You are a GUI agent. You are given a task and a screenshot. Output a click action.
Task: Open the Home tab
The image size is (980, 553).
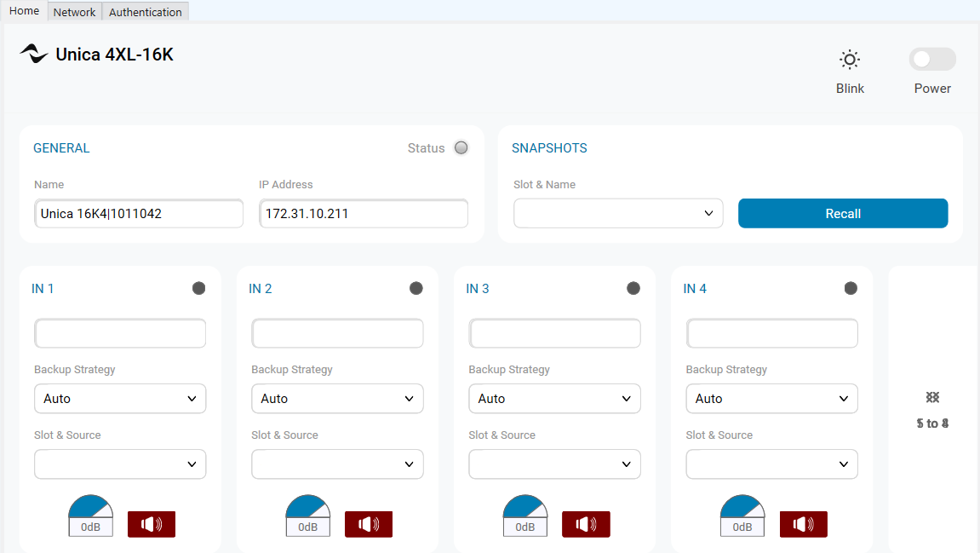[25, 11]
